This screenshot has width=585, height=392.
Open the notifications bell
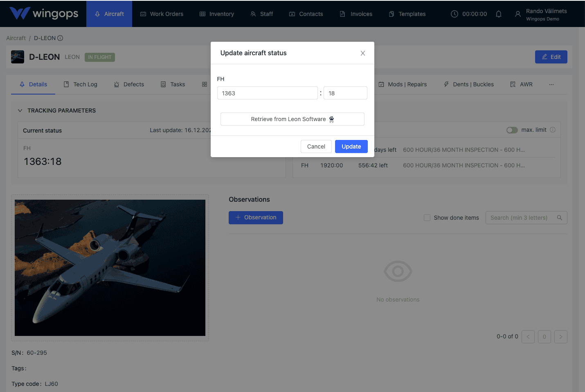point(499,14)
